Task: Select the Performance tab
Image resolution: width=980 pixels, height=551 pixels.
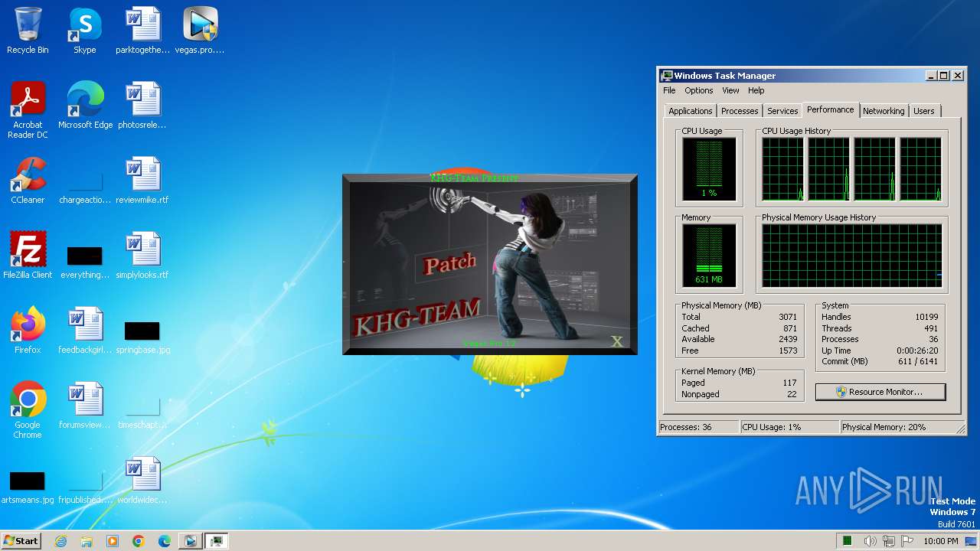Action: [x=830, y=109]
